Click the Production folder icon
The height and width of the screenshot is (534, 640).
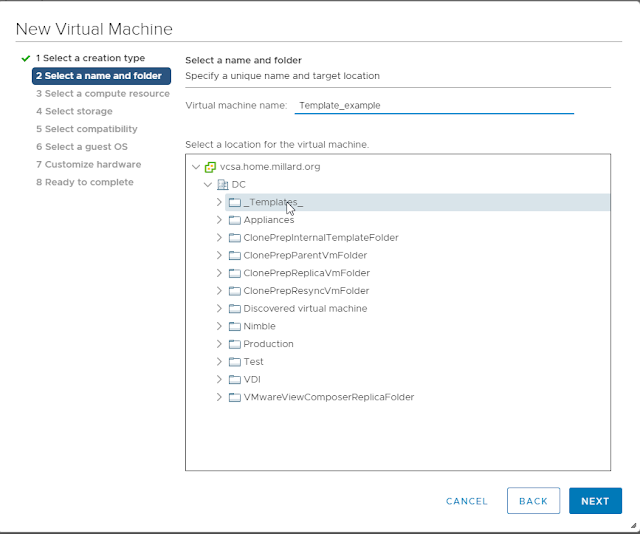(235, 344)
